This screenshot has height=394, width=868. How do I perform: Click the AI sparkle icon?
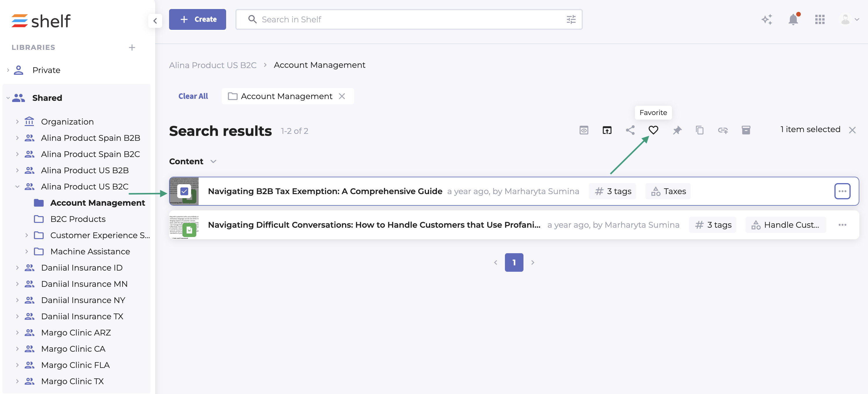coord(767,19)
